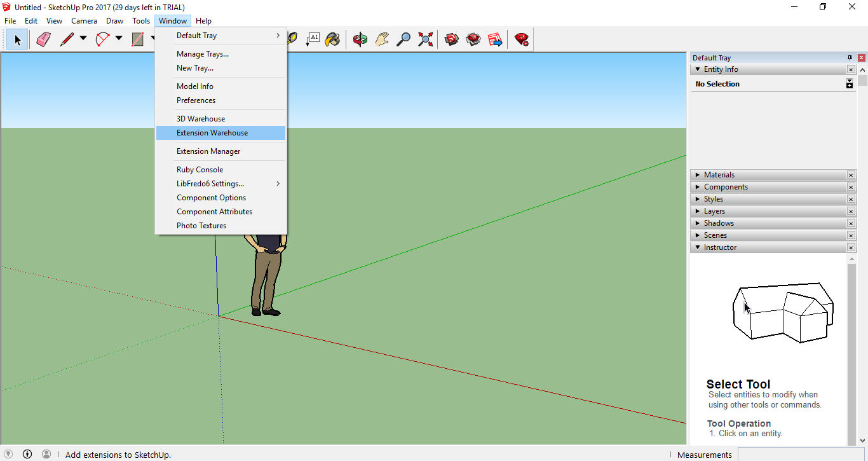Click the credits info status bar icon
This screenshot has width=868, height=461.
(27, 454)
